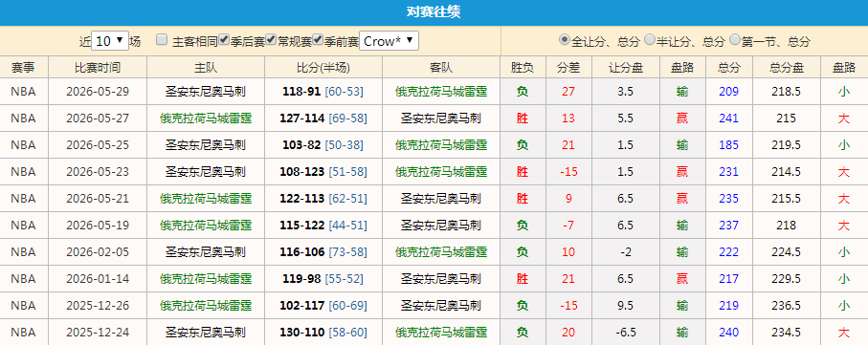Open the 115-122 score link
This screenshot has width=868, height=345.
point(302,226)
